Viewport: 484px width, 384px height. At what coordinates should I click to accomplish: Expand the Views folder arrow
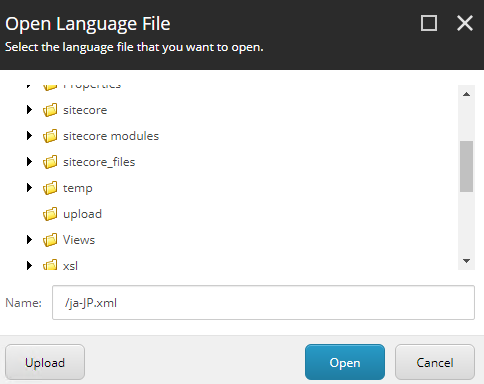pos(29,240)
